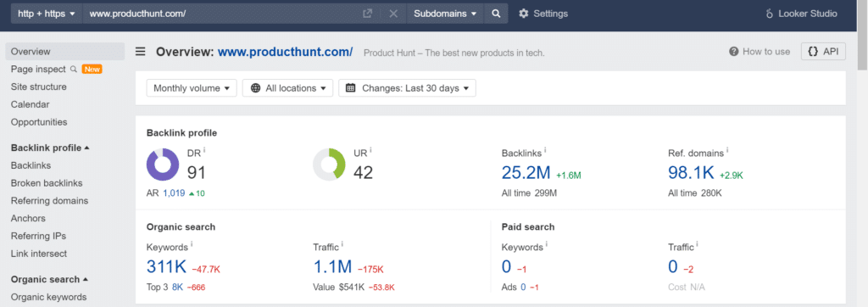Open Broken backlinks in sidebar
Viewport: 868px width, 307px height.
point(47,183)
